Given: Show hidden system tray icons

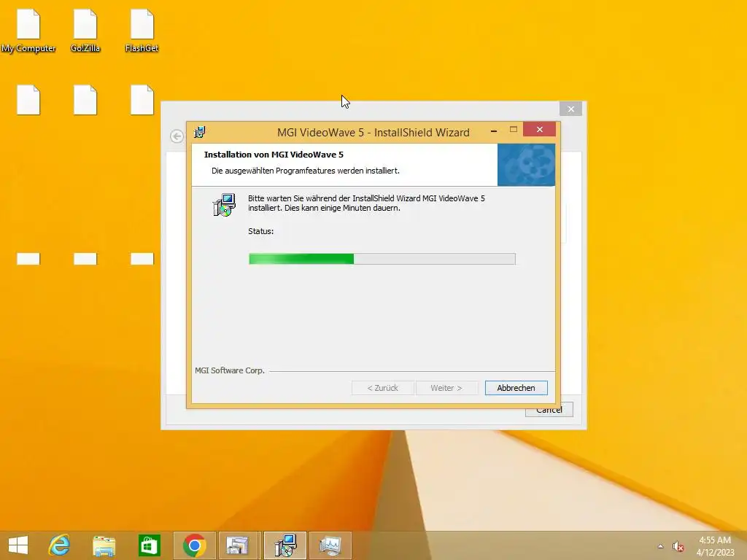Looking at the screenshot, I should click(660, 546).
